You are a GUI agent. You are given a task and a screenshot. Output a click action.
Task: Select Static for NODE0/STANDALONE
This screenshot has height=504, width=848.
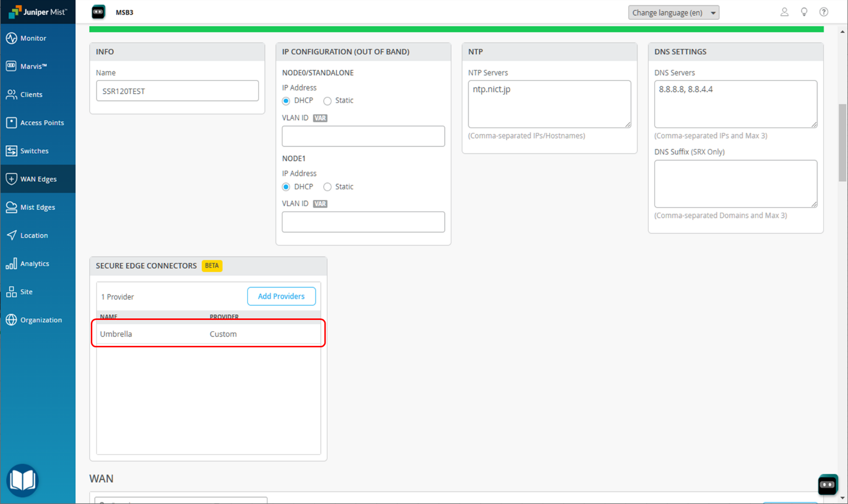click(328, 101)
